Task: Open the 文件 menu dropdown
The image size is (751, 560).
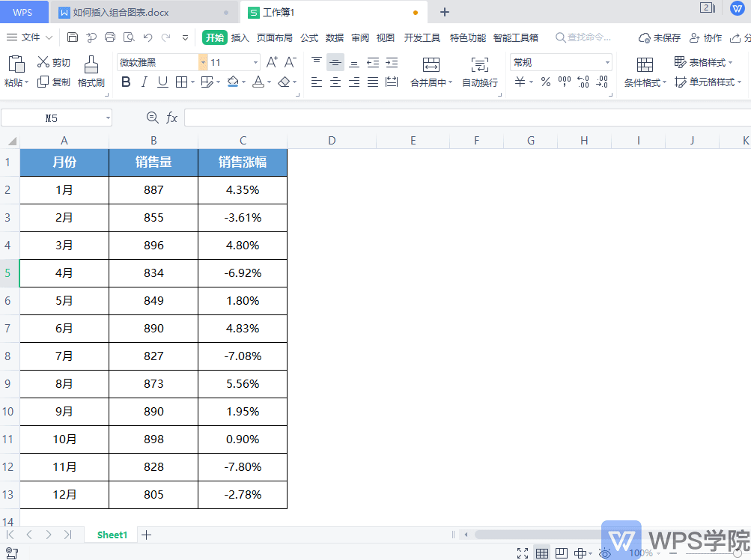Action: [30, 37]
